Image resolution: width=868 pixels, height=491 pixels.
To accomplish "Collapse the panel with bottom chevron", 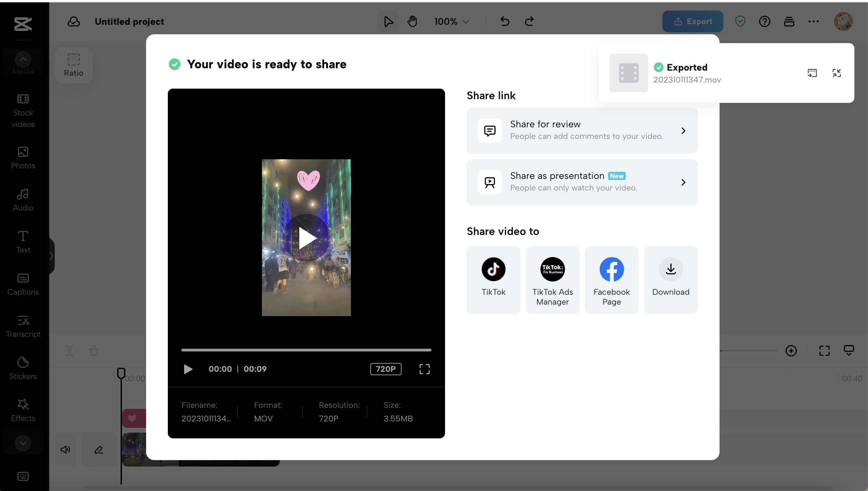I will pos(22,443).
